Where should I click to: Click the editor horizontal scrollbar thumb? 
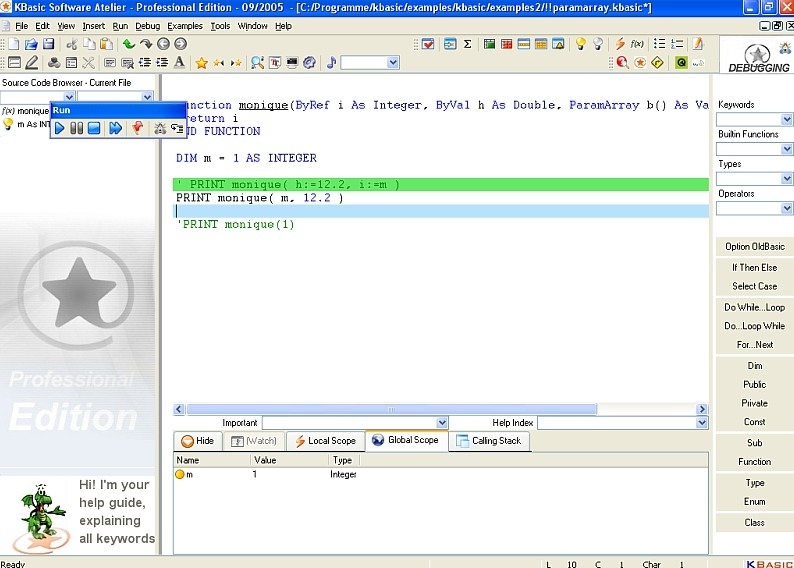click(x=391, y=409)
